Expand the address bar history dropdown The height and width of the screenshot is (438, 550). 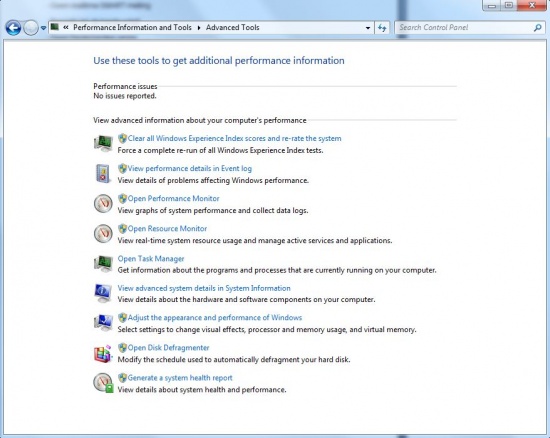click(368, 28)
